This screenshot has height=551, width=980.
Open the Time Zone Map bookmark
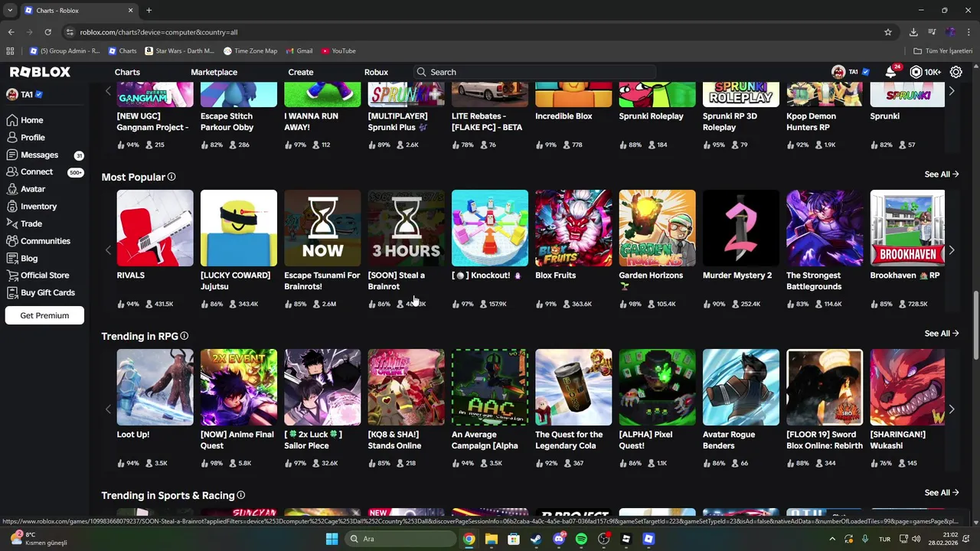[250, 51]
